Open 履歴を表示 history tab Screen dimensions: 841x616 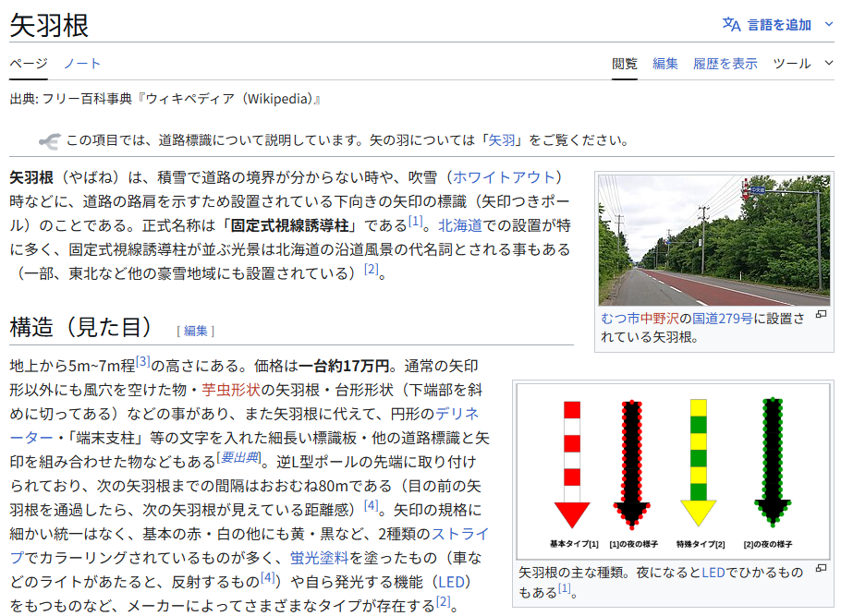[725, 64]
